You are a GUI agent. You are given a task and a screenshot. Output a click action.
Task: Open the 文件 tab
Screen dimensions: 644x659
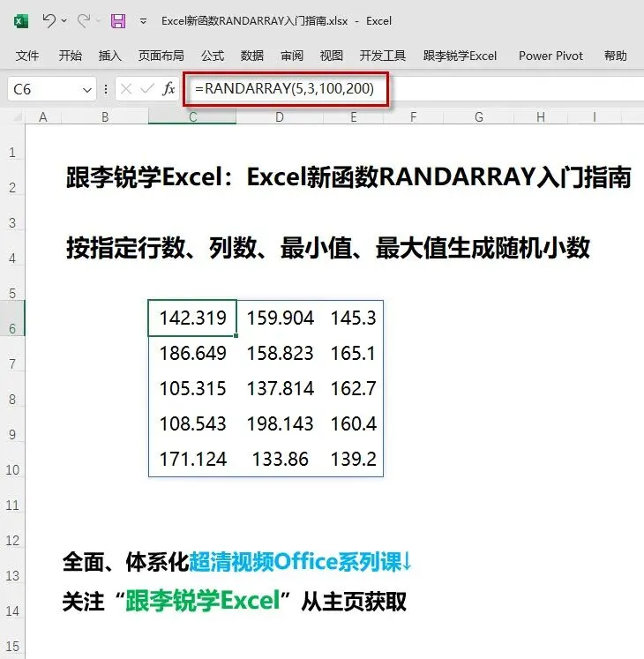click(x=27, y=56)
